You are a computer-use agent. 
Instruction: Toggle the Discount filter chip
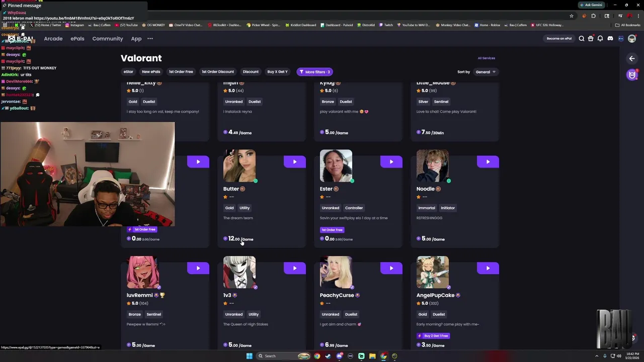coord(251,72)
